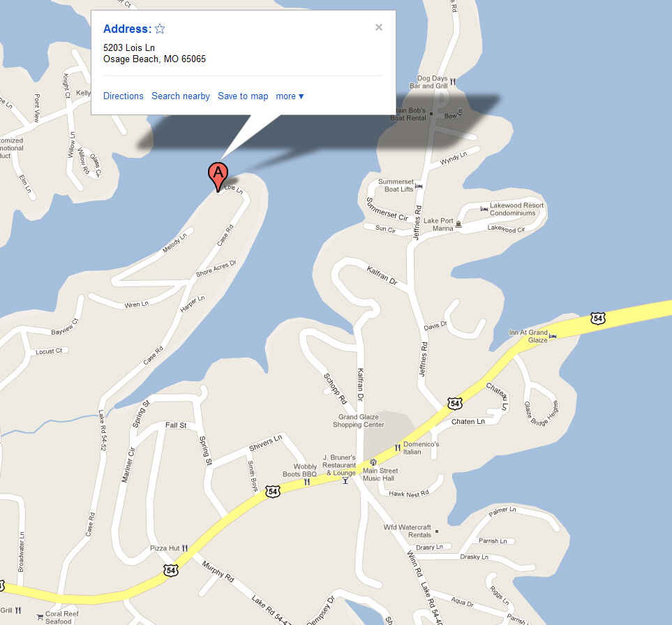
Task: Expand the more dropdown menu
Action: pos(290,96)
